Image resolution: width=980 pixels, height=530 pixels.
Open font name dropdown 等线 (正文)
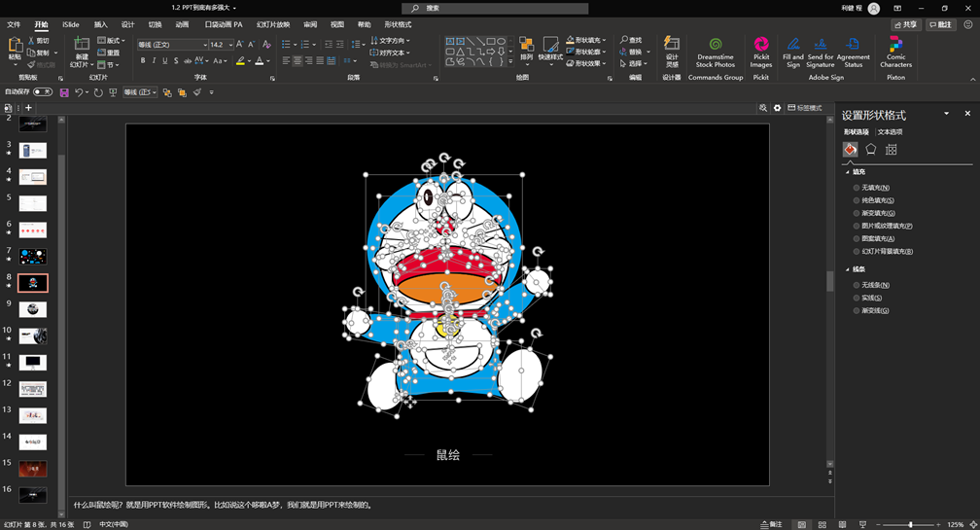[205, 45]
